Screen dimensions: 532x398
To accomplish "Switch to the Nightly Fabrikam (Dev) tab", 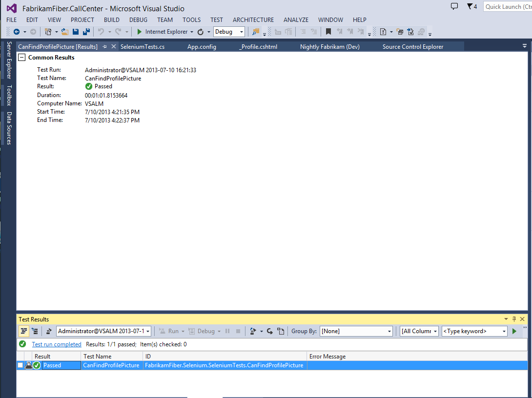I will (330, 47).
